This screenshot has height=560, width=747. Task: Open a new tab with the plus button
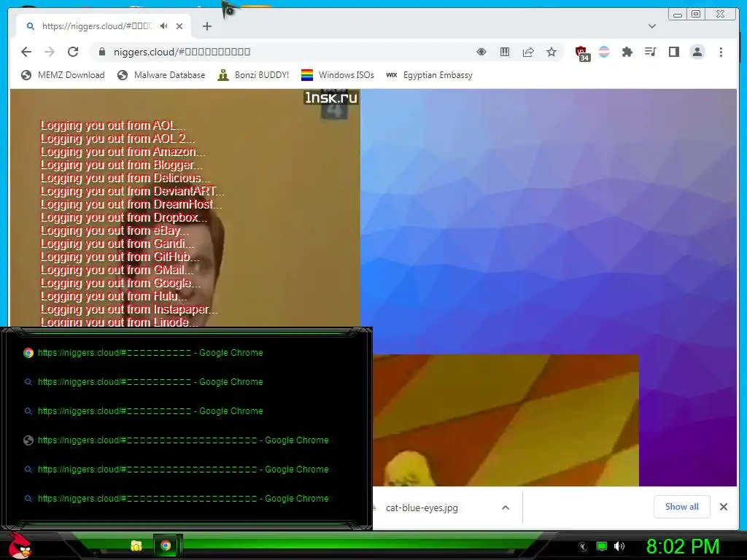coord(206,26)
